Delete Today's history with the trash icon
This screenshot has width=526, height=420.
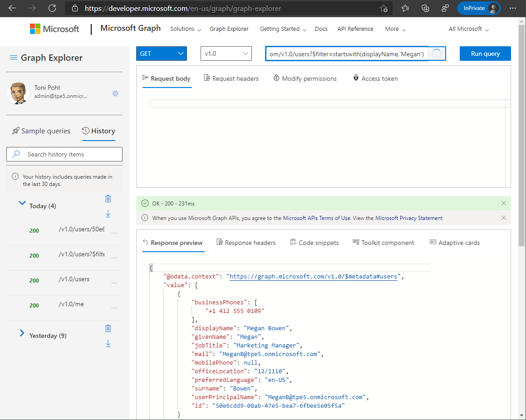pyautogui.click(x=108, y=199)
